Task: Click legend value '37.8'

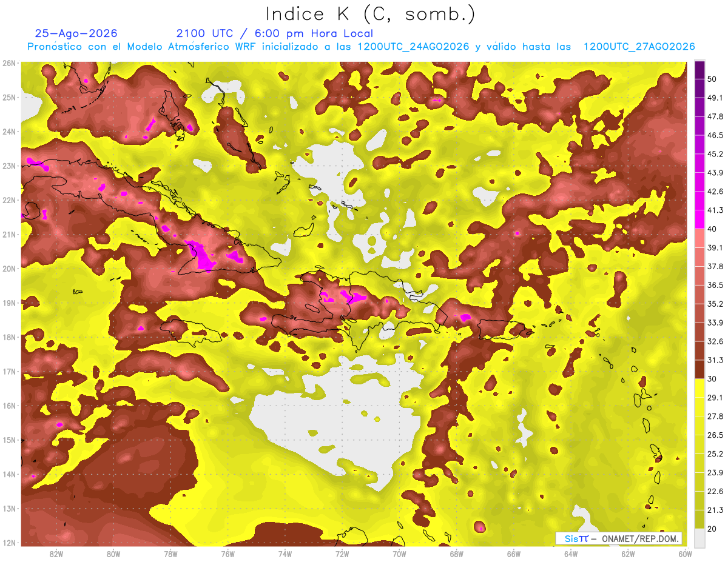Action: 715,266
